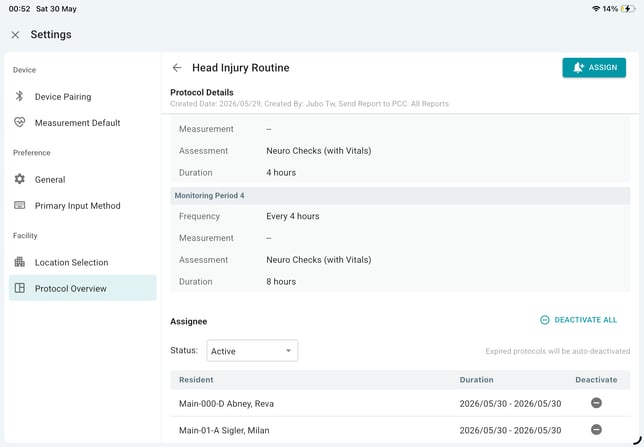Click the battery charging indicator

628,9
